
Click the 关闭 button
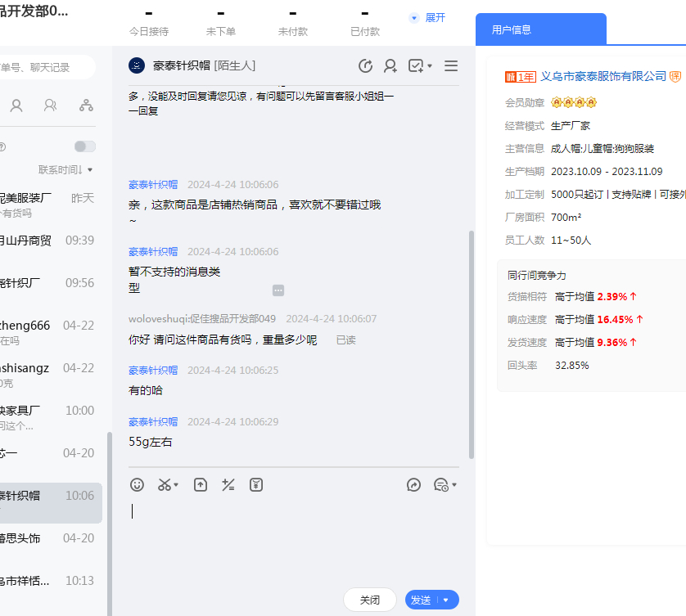click(x=370, y=600)
